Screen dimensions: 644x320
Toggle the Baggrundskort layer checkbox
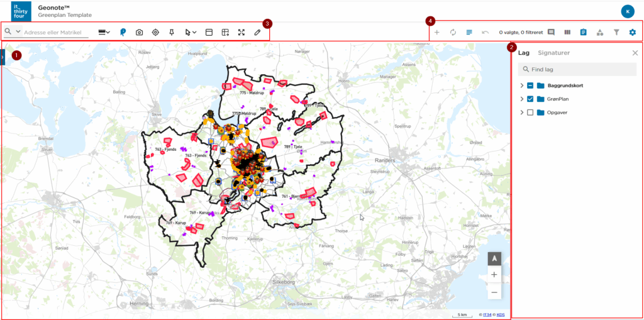(530, 86)
